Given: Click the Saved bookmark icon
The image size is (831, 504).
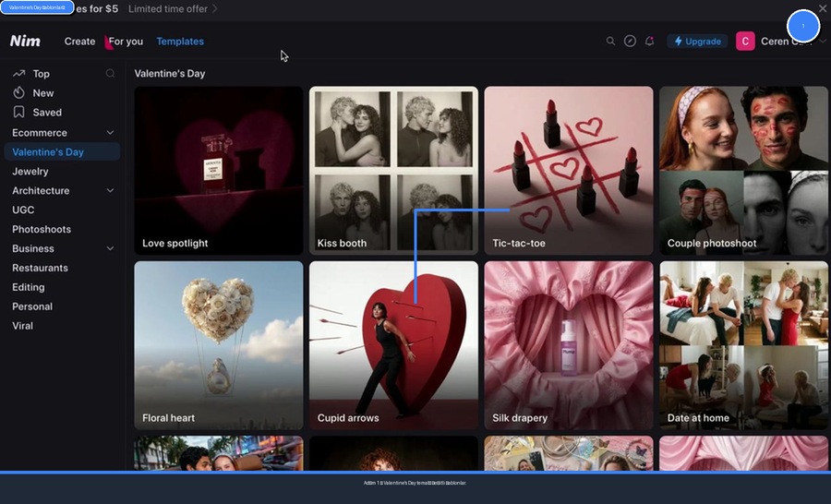Looking at the screenshot, I should pyautogui.click(x=19, y=112).
